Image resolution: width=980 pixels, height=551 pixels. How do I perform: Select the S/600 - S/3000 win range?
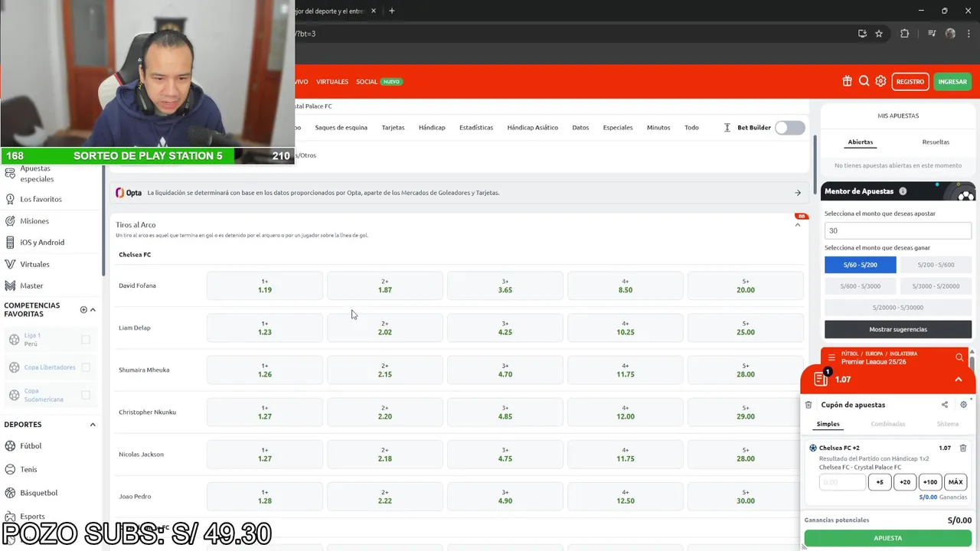[x=860, y=286]
